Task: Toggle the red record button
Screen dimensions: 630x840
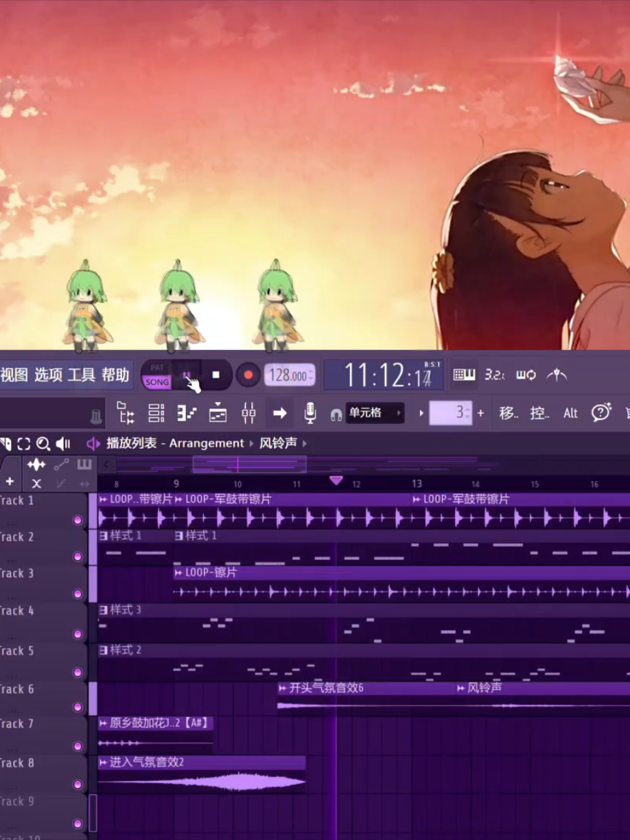Action: click(248, 375)
